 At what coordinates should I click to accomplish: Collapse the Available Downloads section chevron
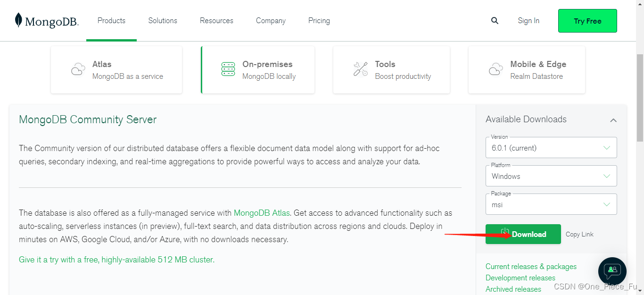[x=613, y=120]
